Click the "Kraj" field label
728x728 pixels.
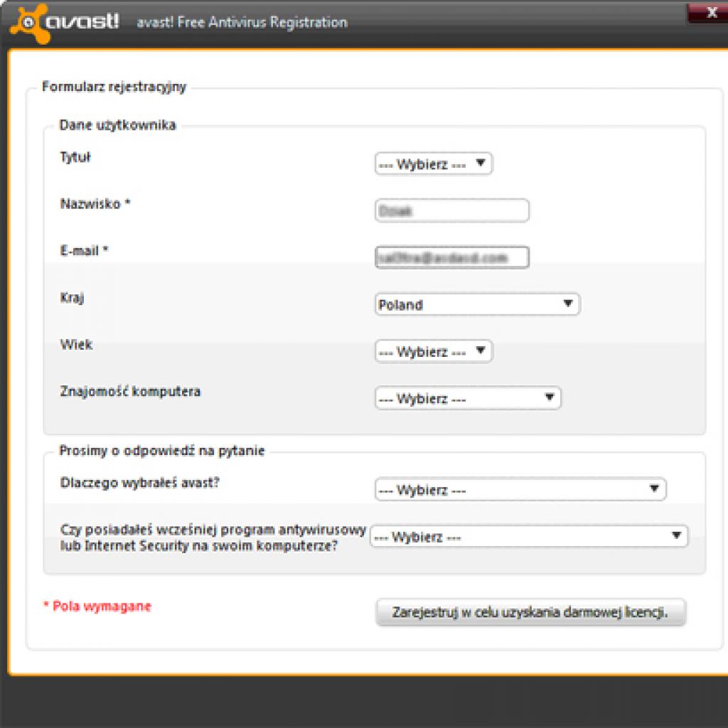point(72,298)
